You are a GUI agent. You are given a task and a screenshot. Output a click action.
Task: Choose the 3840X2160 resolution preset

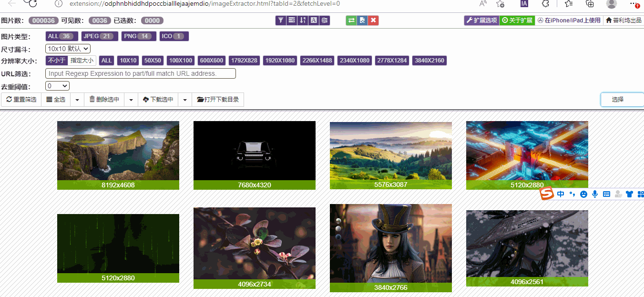coord(429,61)
